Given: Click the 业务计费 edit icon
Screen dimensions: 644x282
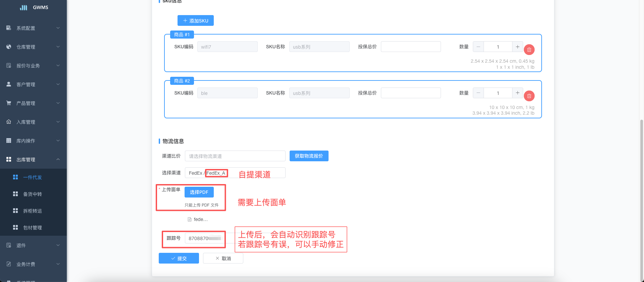Looking at the screenshot, I should click(9, 264).
